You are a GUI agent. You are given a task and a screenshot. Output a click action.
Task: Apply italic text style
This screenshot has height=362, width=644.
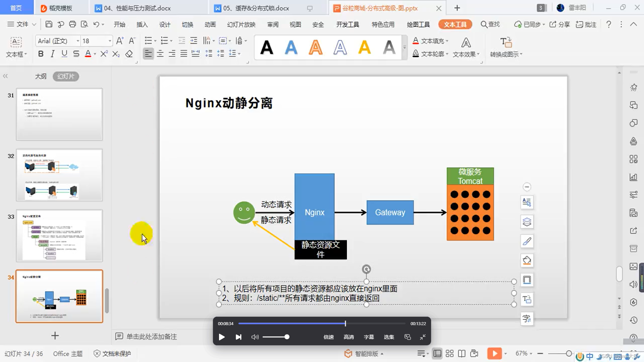pos(52,54)
